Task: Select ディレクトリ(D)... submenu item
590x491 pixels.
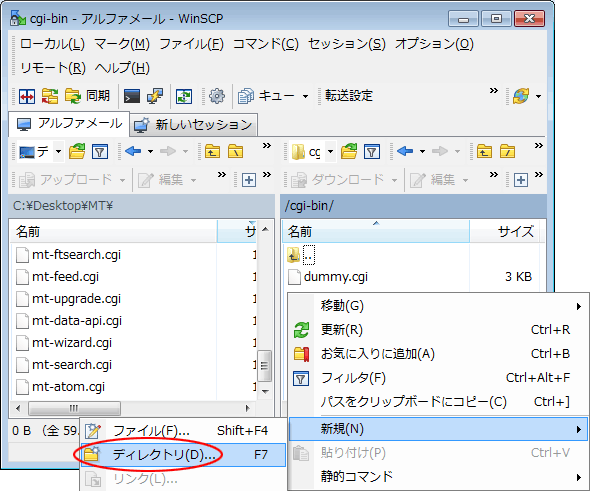Action: pyautogui.click(x=184, y=455)
